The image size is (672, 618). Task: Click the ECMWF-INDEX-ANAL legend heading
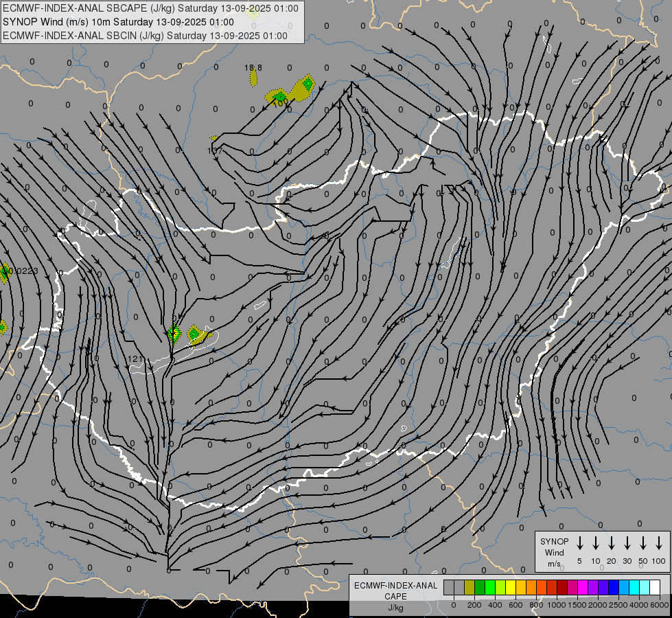point(395,586)
